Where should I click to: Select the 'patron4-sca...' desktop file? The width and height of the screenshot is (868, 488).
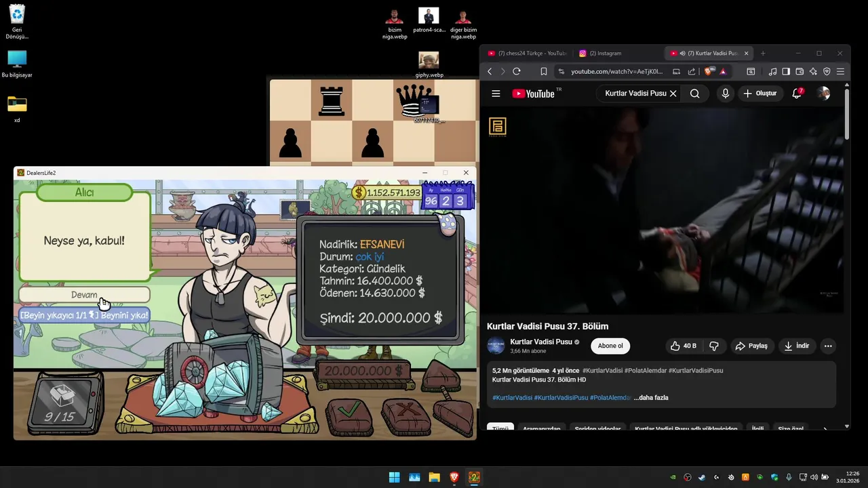429,20
